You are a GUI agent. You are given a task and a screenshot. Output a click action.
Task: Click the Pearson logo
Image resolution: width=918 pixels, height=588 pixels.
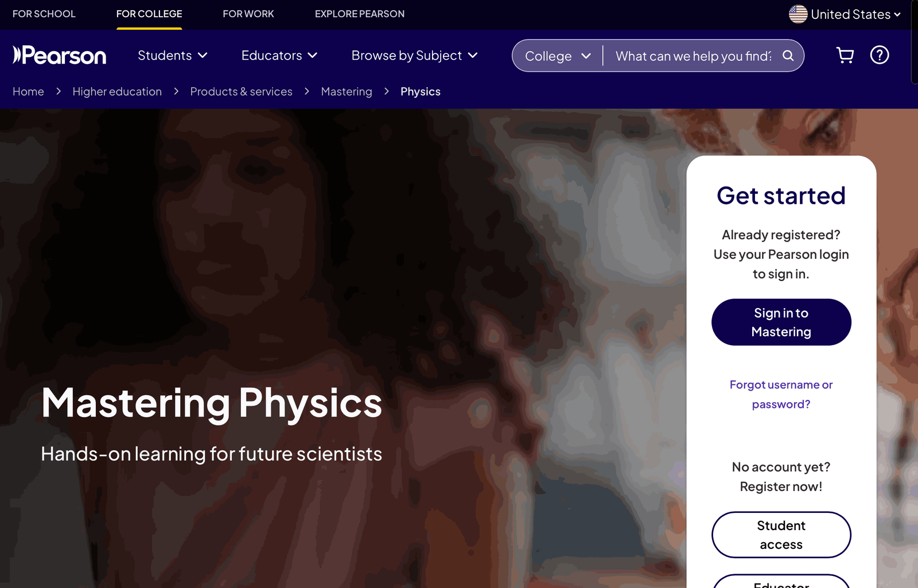pos(60,55)
